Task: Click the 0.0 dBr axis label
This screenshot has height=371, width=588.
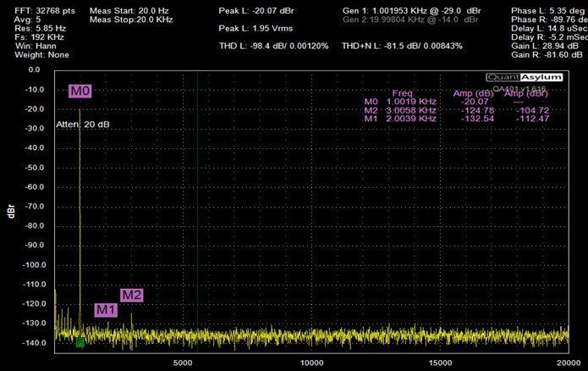Action: pos(34,69)
